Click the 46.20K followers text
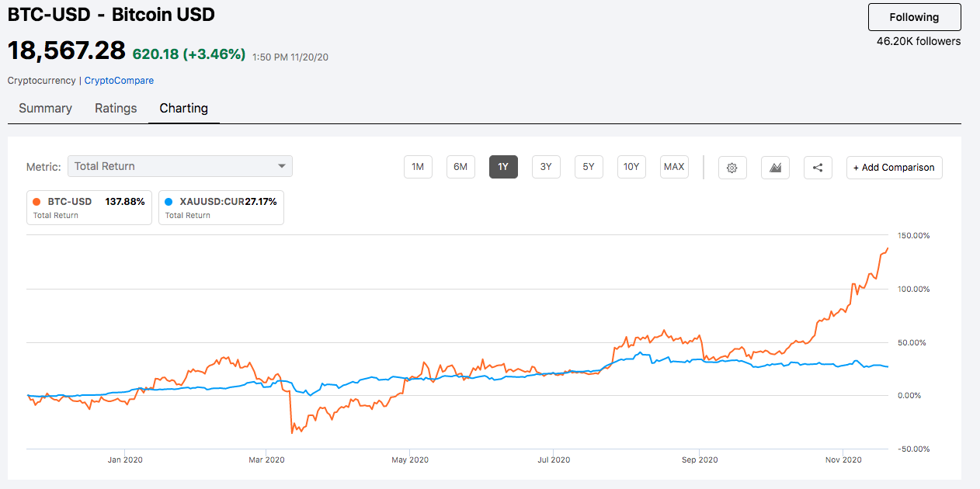The width and height of the screenshot is (980, 489). point(919,41)
